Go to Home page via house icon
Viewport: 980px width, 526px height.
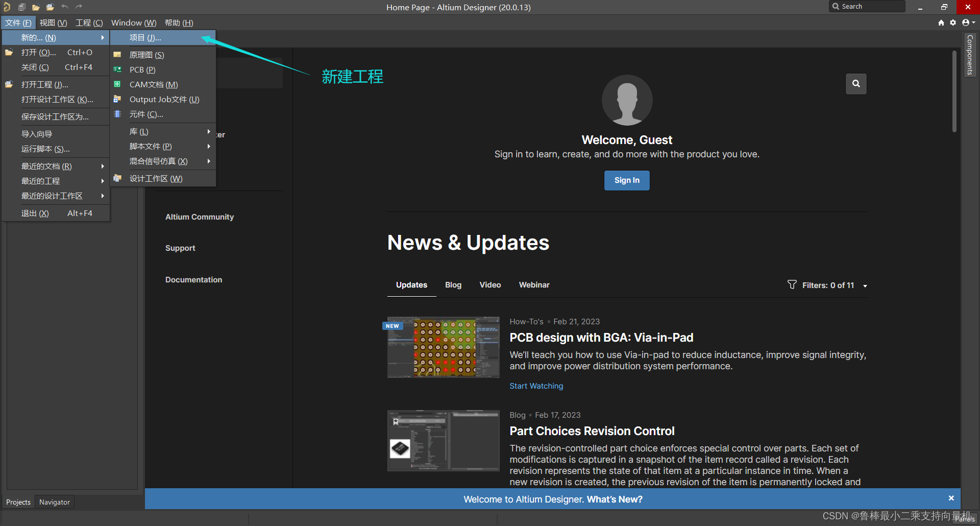point(941,22)
